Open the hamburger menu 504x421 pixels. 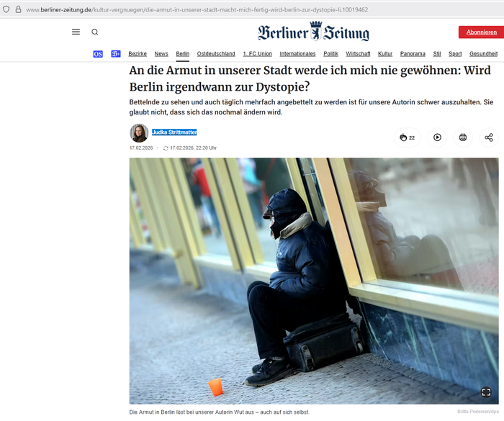pos(76,32)
